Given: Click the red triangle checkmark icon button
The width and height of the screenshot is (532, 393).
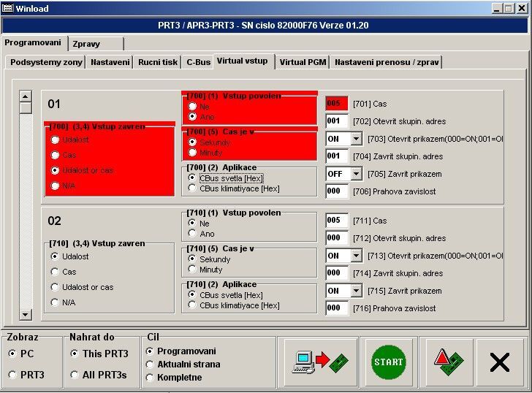Looking at the screenshot, I should pos(448,362).
